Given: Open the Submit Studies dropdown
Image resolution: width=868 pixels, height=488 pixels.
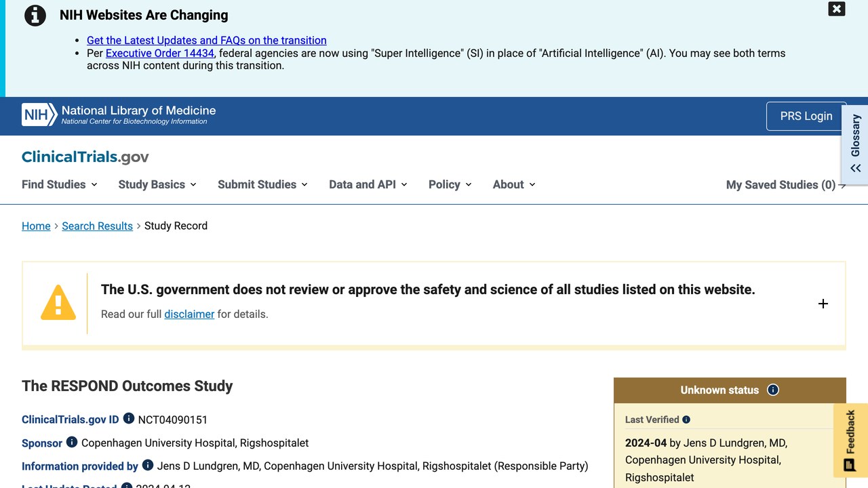Looking at the screenshot, I should (262, 184).
